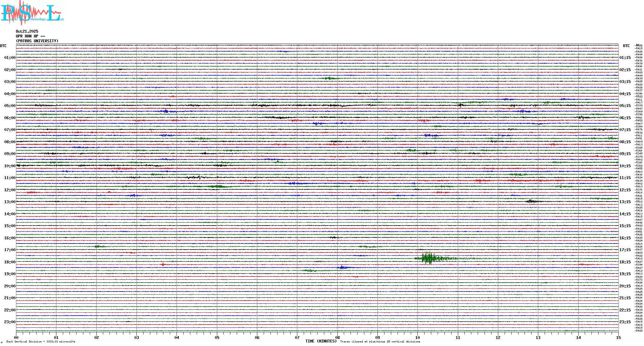This screenshot has height=346, width=644.
Task: Click the PSL Patras Seismology Lab logo
Action: [x=32, y=12]
